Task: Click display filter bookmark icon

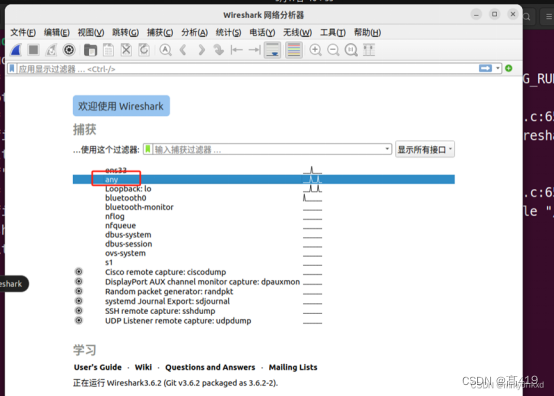Action: [12, 68]
